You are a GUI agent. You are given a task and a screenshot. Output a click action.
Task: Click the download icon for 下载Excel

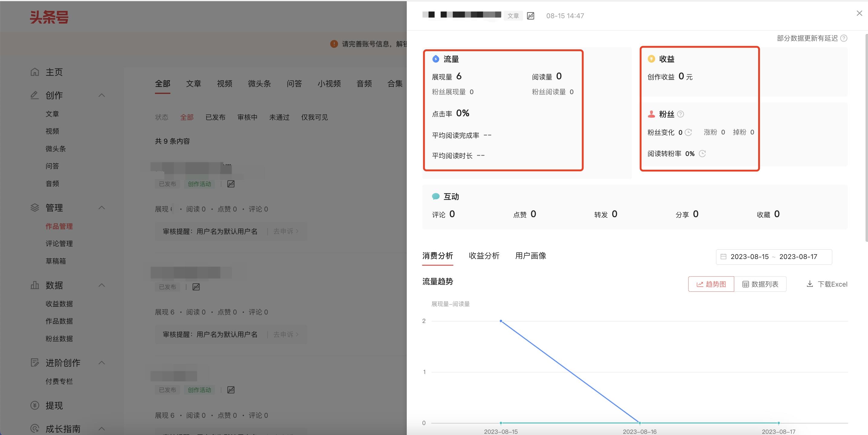[809, 284]
